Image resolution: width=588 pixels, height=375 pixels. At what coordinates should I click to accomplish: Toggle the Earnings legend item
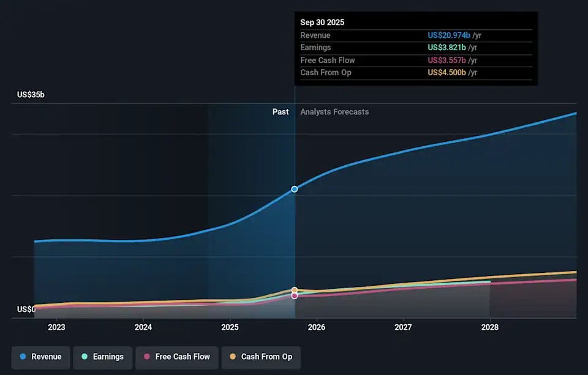[102, 357]
